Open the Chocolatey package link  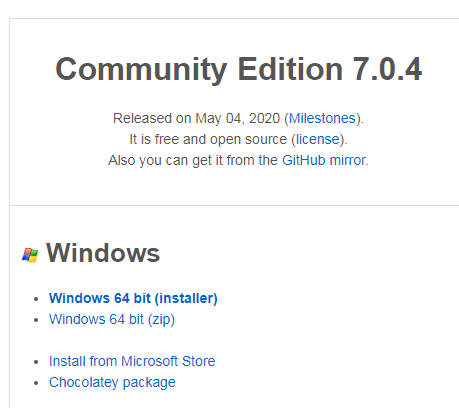pos(112,382)
